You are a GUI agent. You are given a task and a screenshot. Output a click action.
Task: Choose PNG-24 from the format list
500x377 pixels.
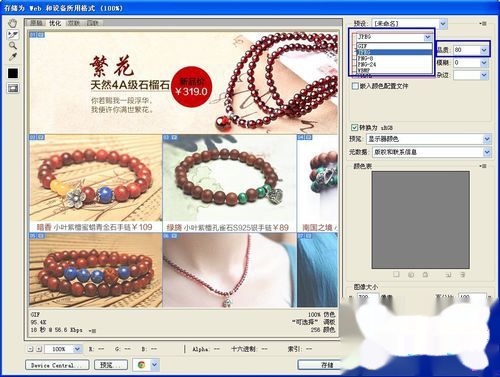[x=394, y=64]
